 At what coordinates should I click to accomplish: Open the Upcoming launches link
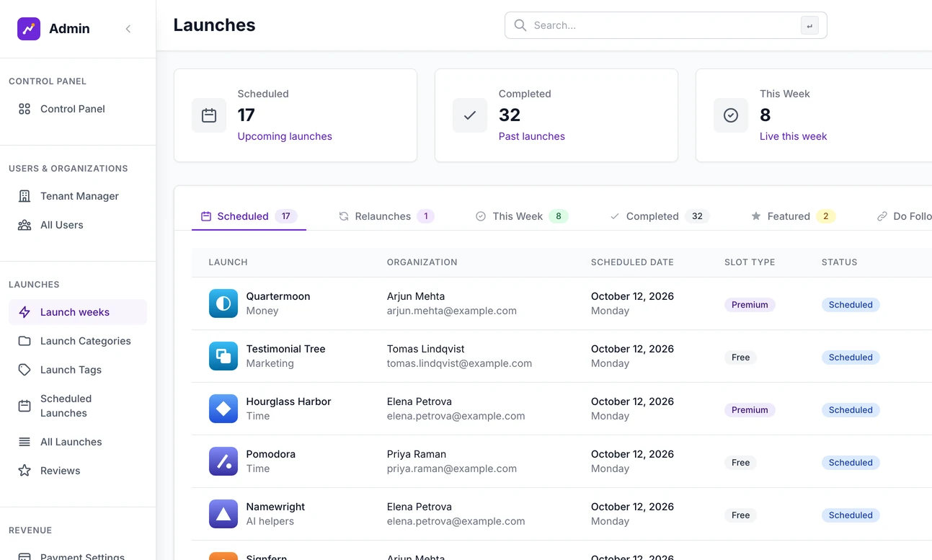285,136
